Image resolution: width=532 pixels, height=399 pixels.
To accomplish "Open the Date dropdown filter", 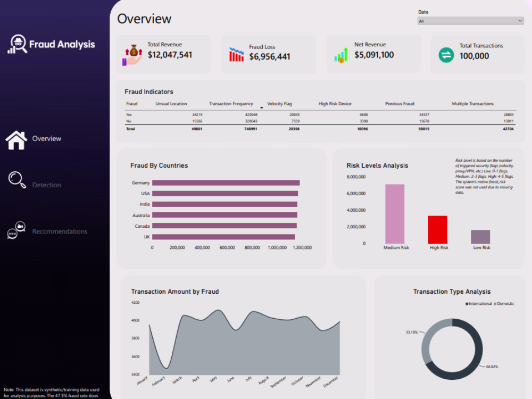I will 471,21.
